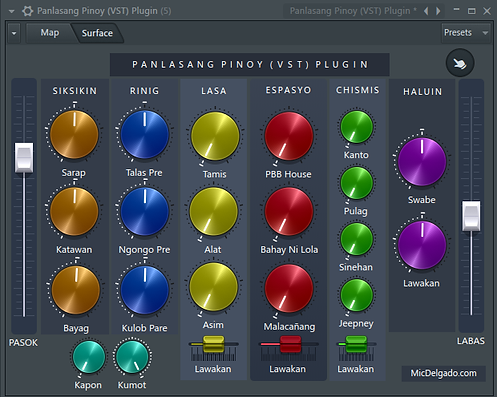497x397 pixels.
Task: Switch to the Surface tab
Action: [97, 33]
